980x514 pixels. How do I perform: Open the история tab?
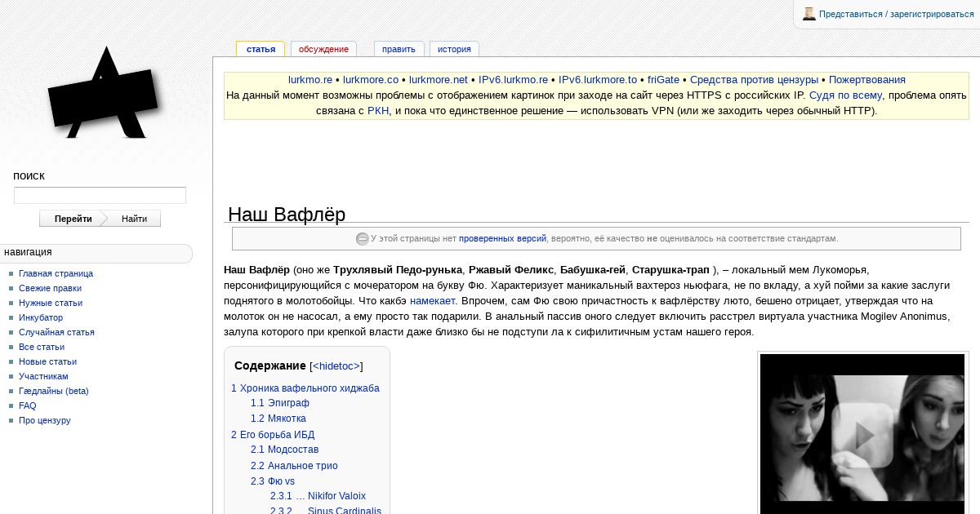454,49
